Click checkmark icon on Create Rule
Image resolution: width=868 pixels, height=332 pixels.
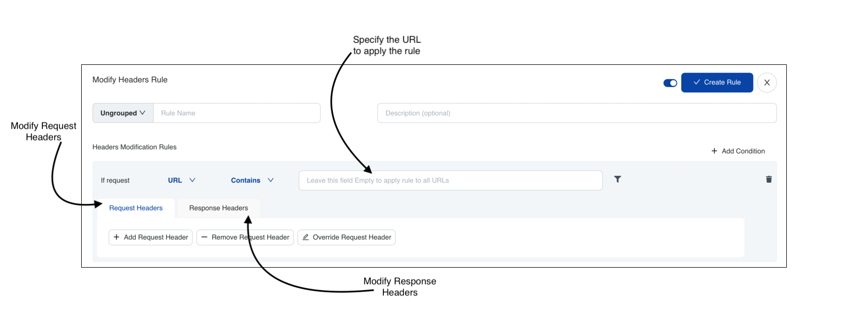[x=696, y=82]
